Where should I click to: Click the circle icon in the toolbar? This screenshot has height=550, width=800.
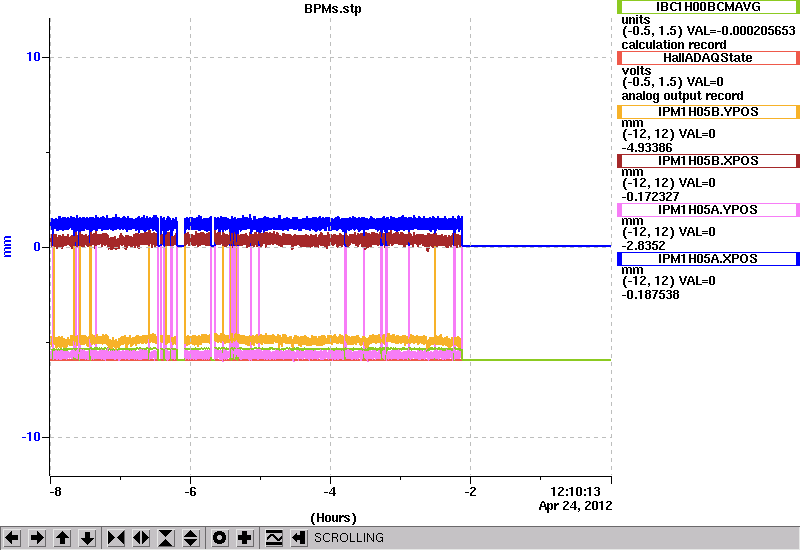pyautogui.click(x=220, y=538)
